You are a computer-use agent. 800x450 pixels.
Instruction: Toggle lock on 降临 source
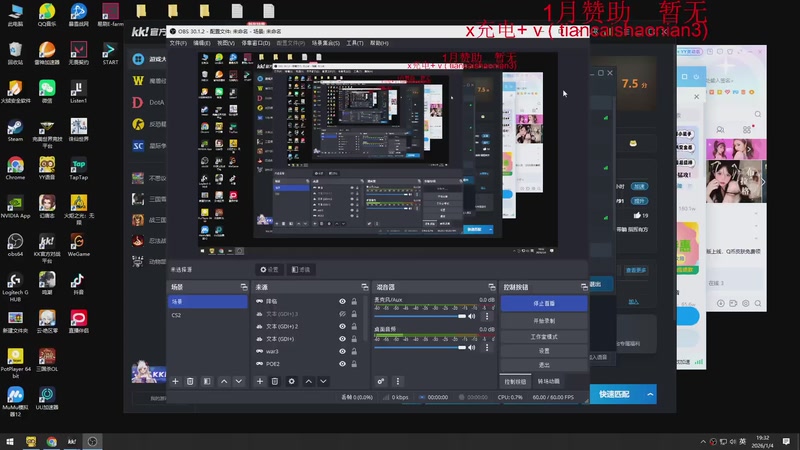354,302
